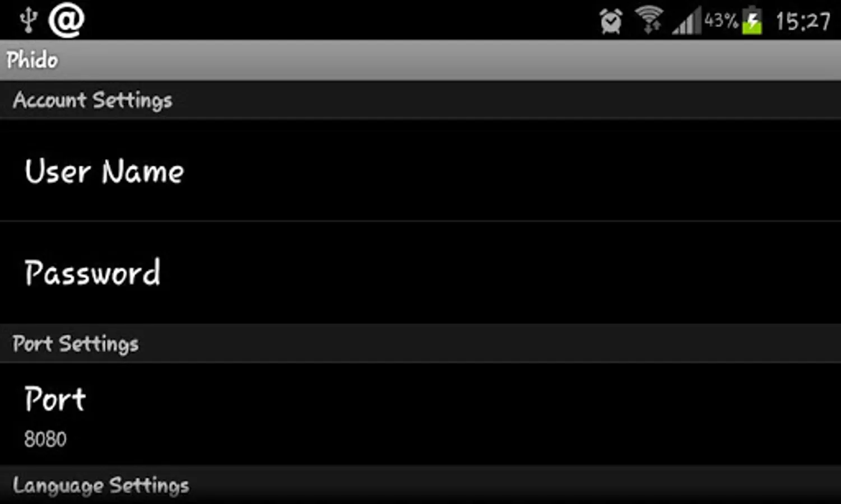
Task: Open the User Name setting
Action: pos(420,170)
